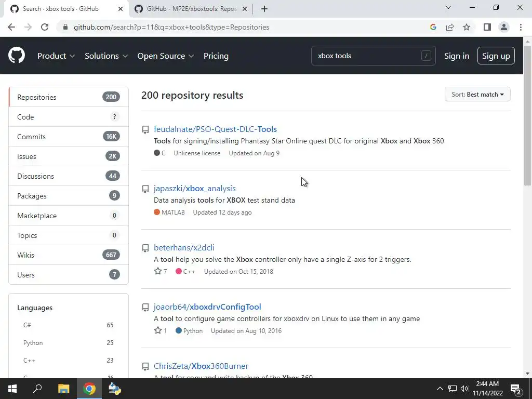This screenshot has width=532, height=399.
Task: Click the padlock site info icon
Action: click(65, 27)
